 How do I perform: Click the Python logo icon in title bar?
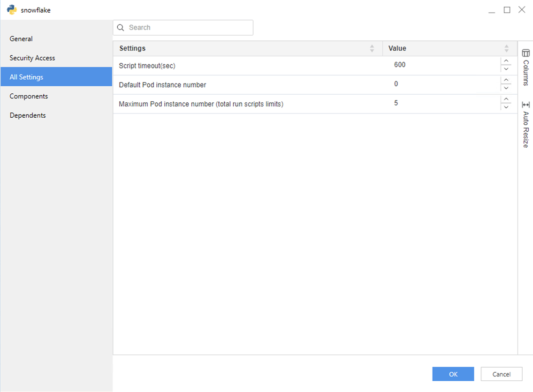[x=12, y=10]
